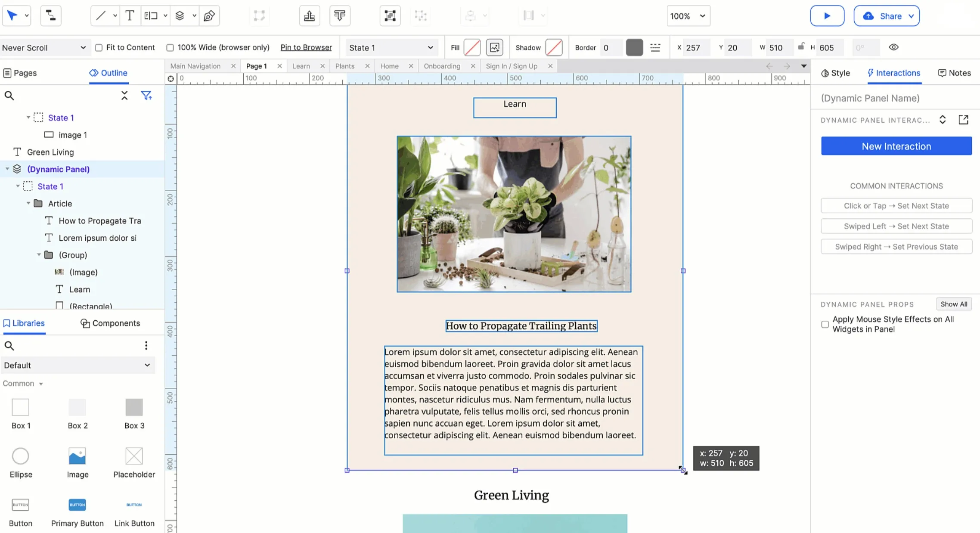Select the Pen drawing tool
Viewport: 980px width, 533px height.
point(209,16)
